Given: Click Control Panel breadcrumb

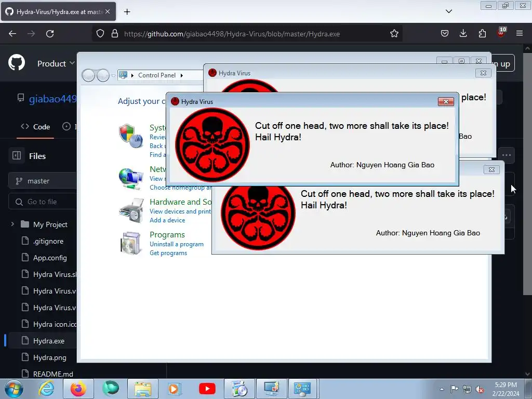Looking at the screenshot, I should pos(157,75).
